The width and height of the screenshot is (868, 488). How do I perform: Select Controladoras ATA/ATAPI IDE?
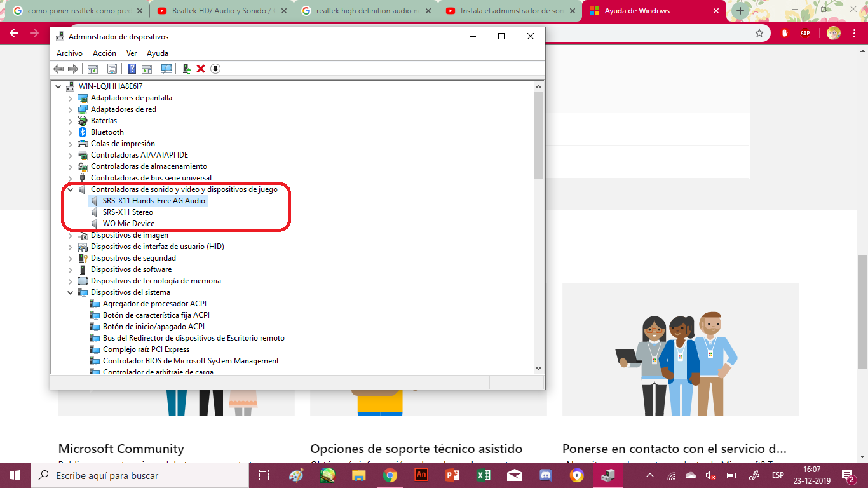click(139, 155)
